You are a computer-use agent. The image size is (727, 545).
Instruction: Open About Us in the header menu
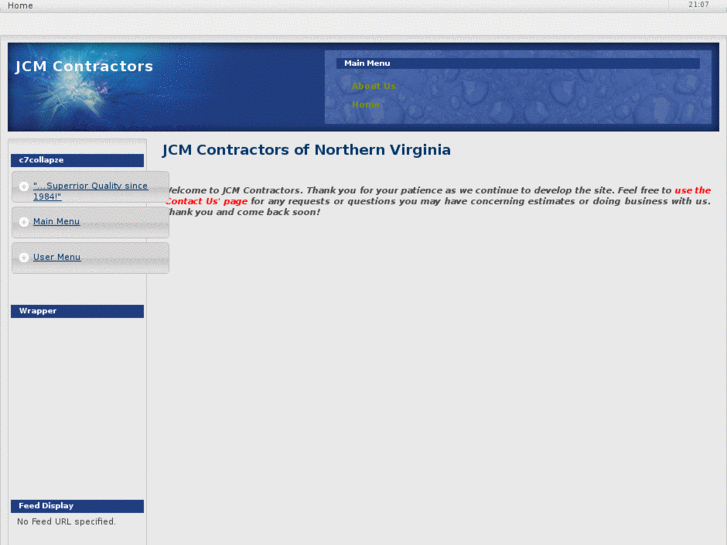[374, 86]
